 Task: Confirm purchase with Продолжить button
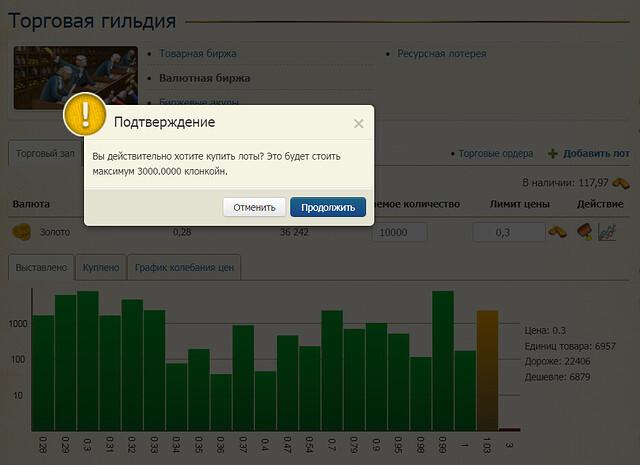[328, 207]
